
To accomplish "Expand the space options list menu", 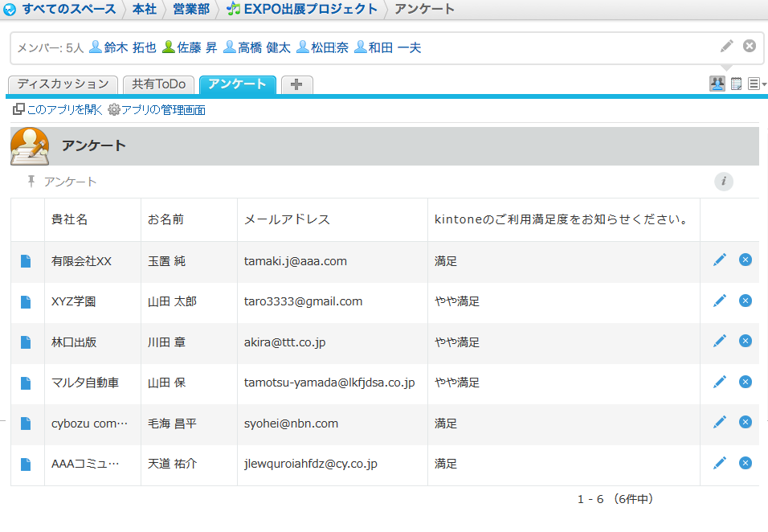I will point(756,84).
